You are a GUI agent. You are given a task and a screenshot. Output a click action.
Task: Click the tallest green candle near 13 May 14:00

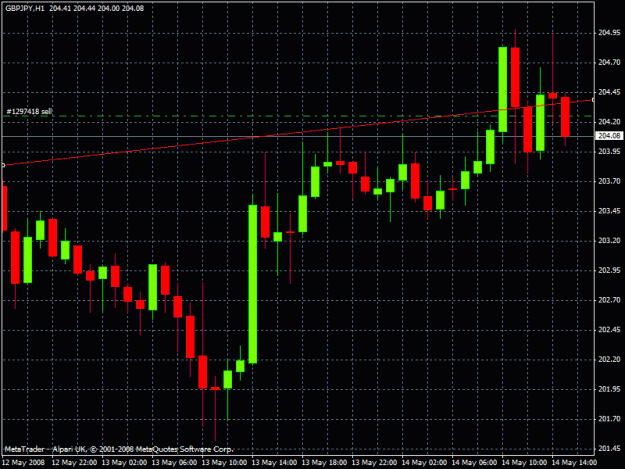pyautogui.click(x=253, y=284)
